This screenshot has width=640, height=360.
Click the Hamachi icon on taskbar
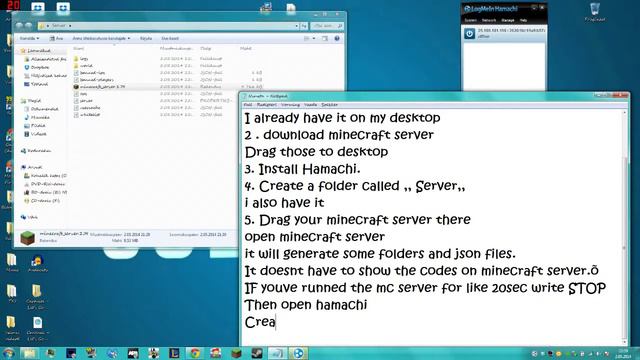click(x=298, y=353)
